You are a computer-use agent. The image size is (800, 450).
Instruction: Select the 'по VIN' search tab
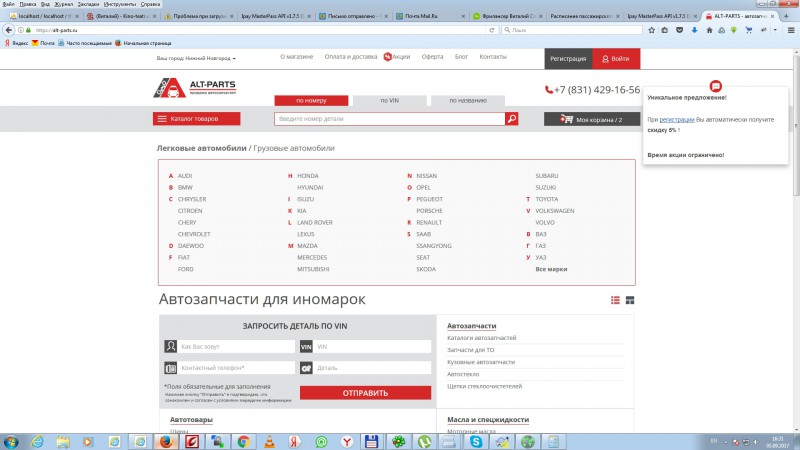pos(389,101)
